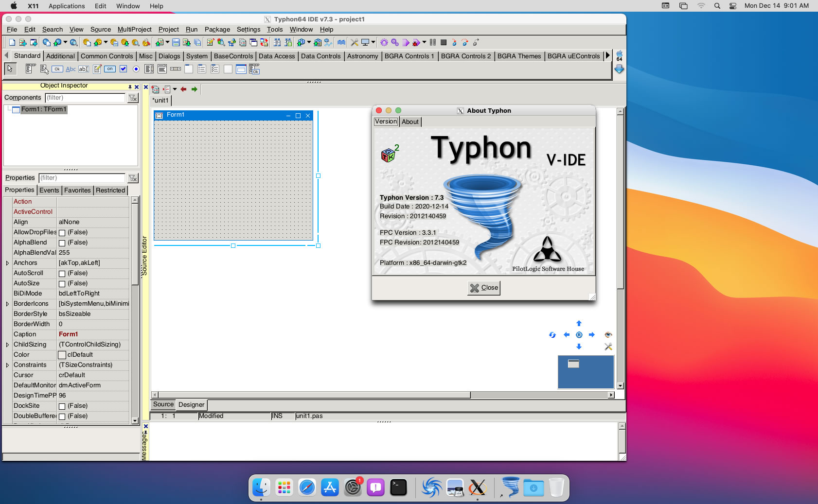Click the purple gear Build icon
The width and height of the screenshot is (818, 504).
(384, 42)
